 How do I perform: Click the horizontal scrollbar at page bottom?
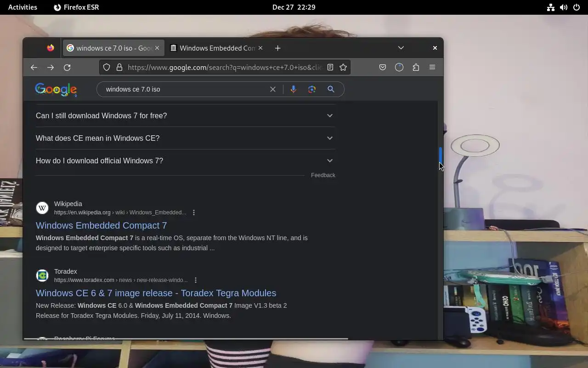pyautogui.click(x=186, y=339)
